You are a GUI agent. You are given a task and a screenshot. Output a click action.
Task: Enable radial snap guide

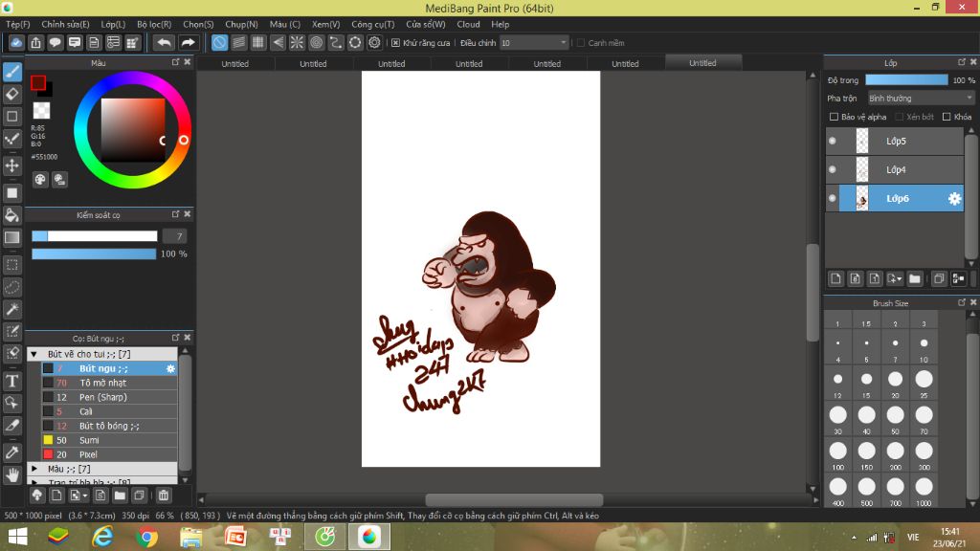point(297,42)
